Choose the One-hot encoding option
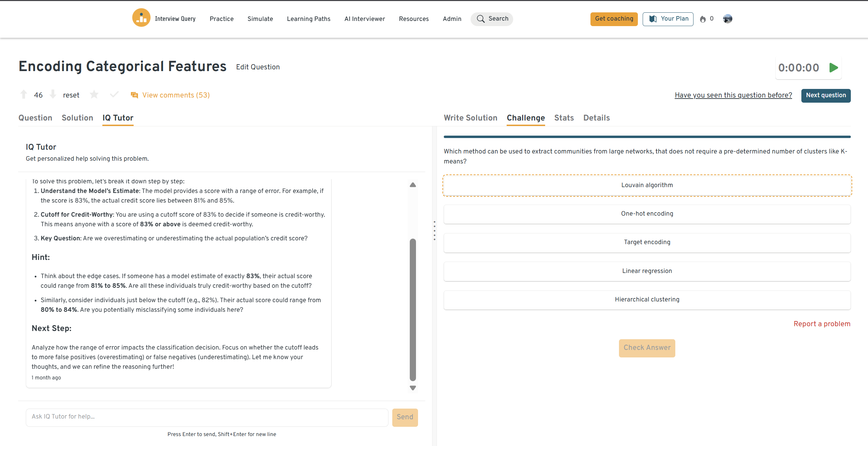The image size is (868, 457). (647, 214)
